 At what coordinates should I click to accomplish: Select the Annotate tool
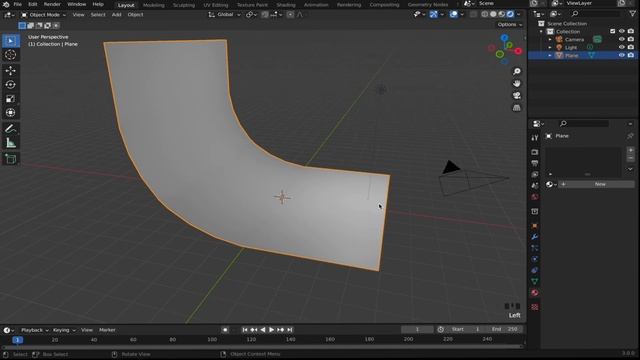tap(11, 129)
